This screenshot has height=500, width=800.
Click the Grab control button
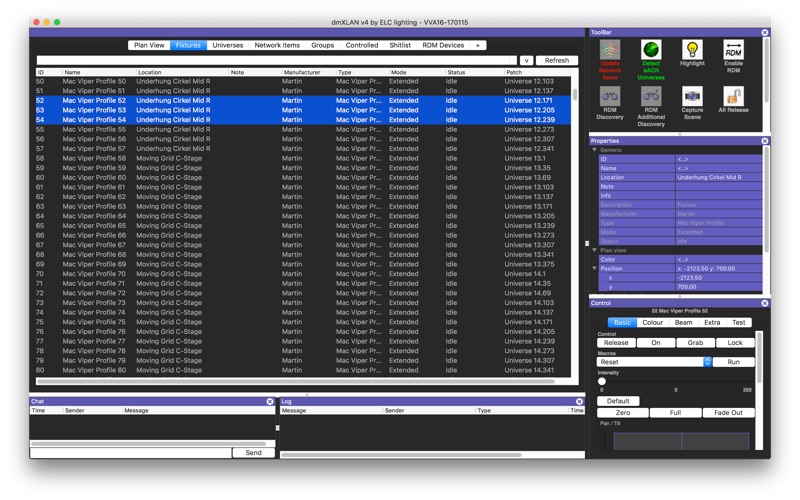[x=695, y=343]
